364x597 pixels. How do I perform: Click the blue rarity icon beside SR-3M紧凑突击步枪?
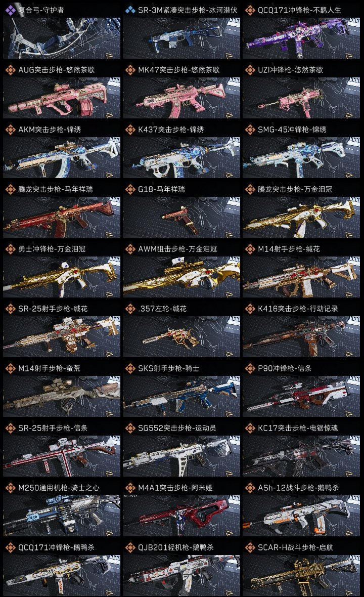(130, 10)
